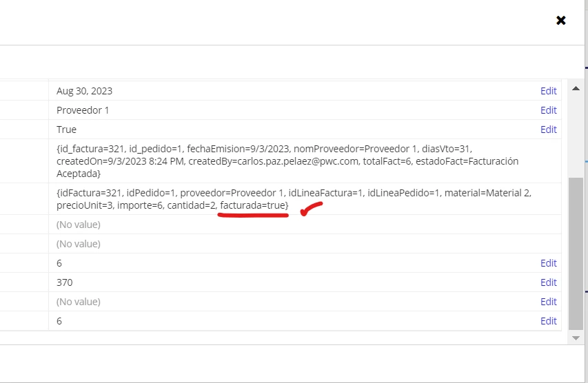
Task: Click the scrollbar up arrow
Action: tap(576, 88)
